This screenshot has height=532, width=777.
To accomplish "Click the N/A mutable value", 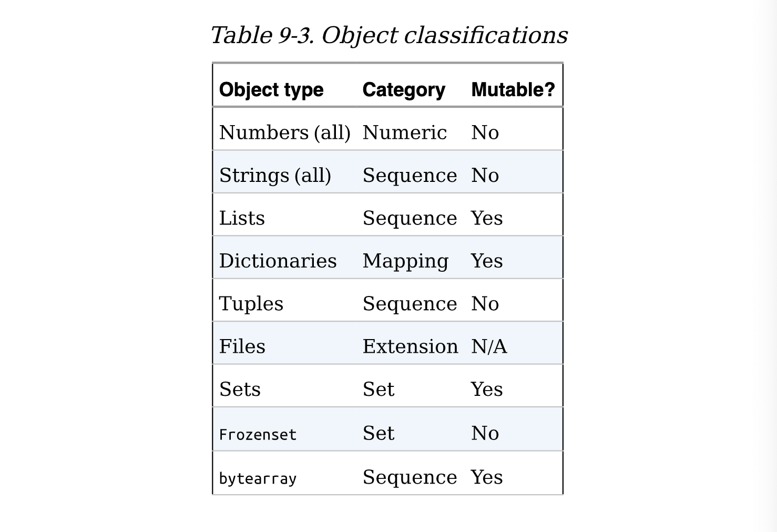I will tap(489, 346).
